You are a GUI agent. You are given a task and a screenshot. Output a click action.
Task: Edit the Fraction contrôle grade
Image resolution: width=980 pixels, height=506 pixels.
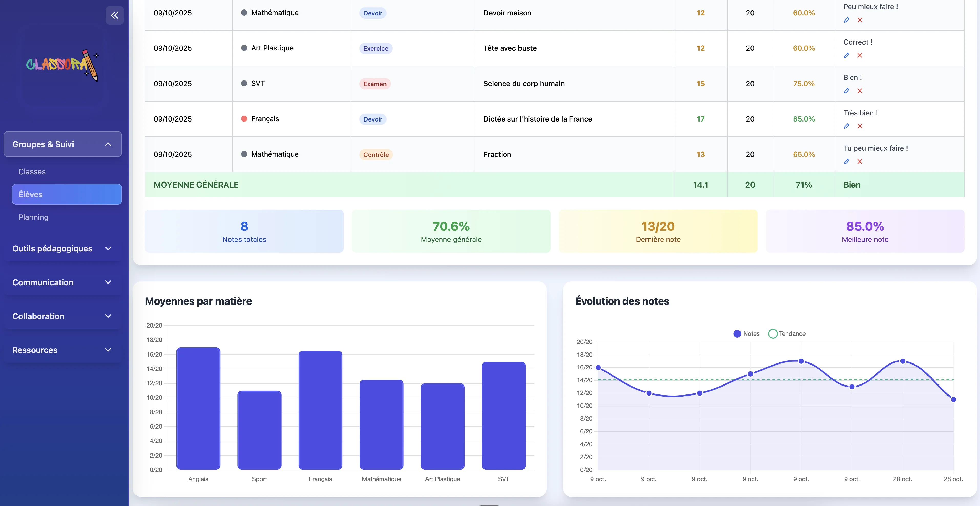click(x=847, y=162)
